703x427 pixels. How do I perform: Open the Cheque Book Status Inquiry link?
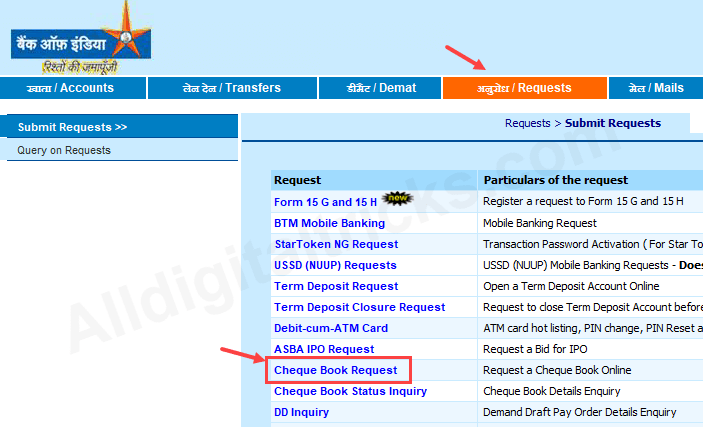point(350,392)
